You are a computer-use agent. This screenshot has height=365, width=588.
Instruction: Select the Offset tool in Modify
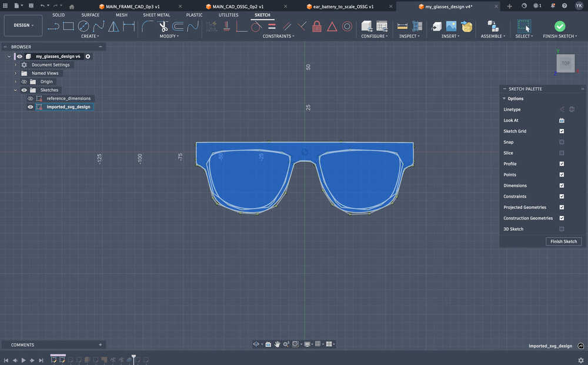[x=178, y=26]
